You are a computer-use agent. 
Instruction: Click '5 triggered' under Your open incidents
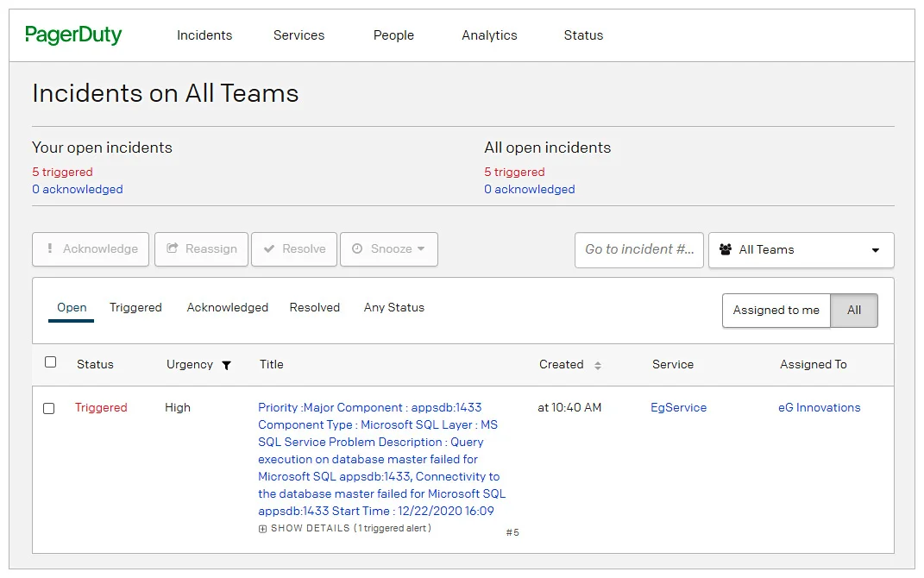click(62, 172)
